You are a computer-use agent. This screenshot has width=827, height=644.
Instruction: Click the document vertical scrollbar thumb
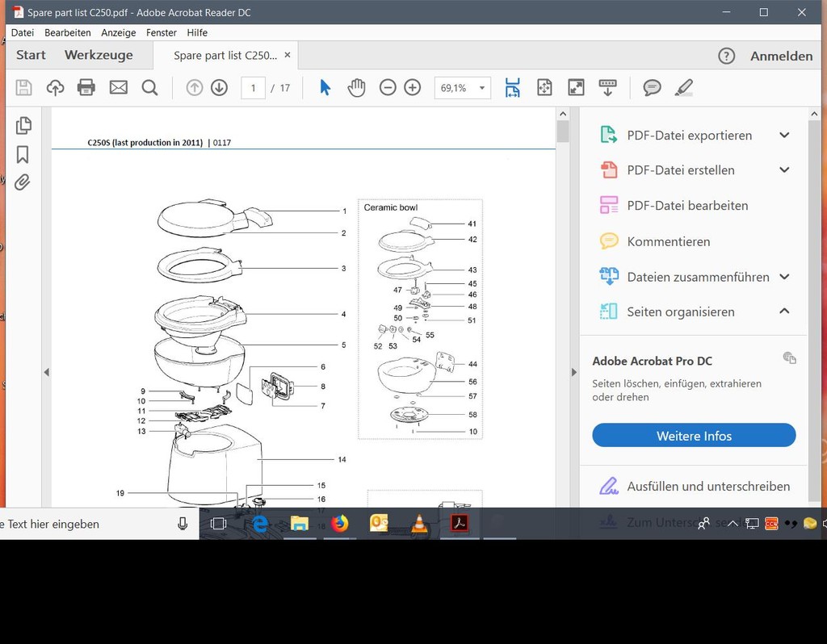pyautogui.click(x=563, y=132)
